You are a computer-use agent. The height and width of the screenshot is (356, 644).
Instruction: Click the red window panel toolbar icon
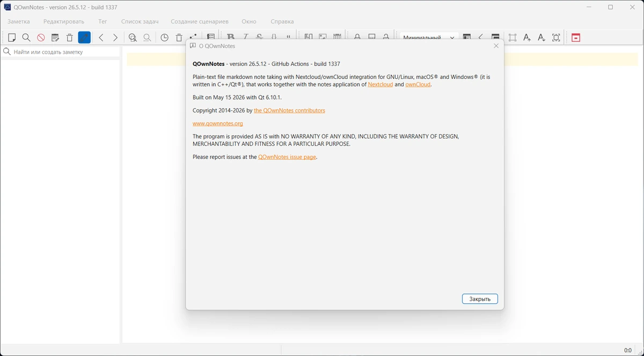click(576, 38)
